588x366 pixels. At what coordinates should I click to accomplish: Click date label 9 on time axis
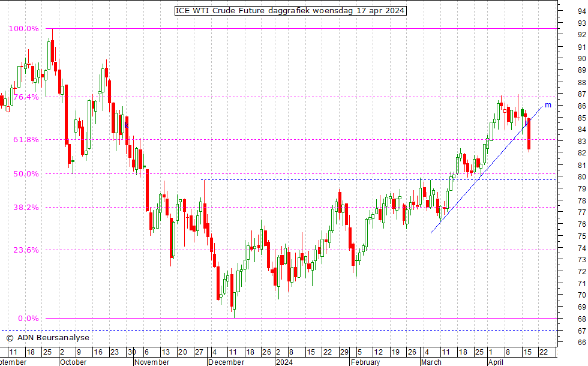click(x=79, y=352)
